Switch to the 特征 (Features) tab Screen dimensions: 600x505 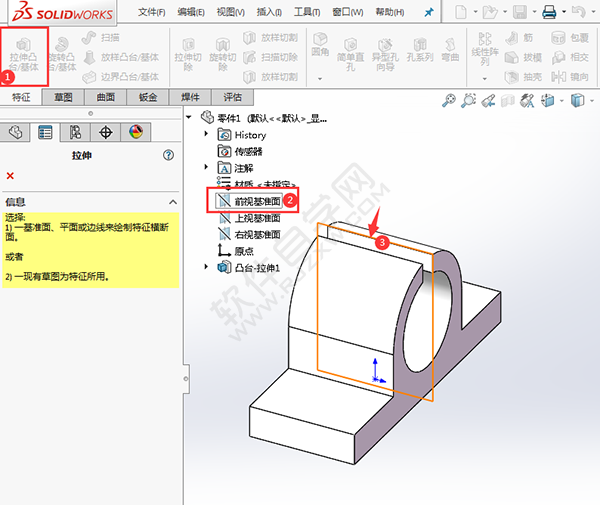click(x=21, y=97)
